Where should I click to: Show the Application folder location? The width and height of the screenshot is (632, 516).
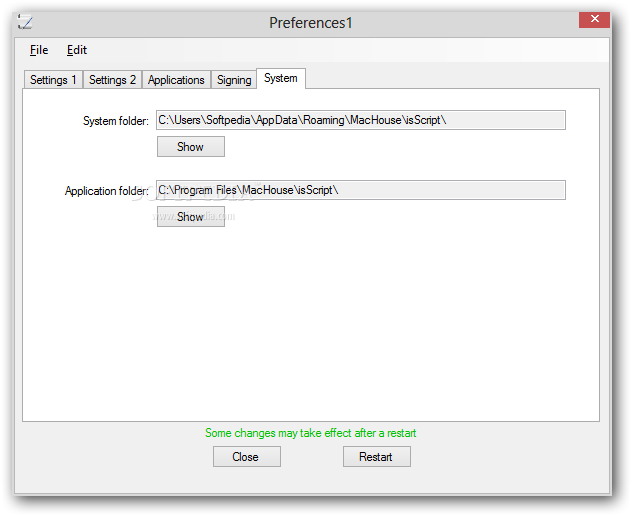coord(191,216)
